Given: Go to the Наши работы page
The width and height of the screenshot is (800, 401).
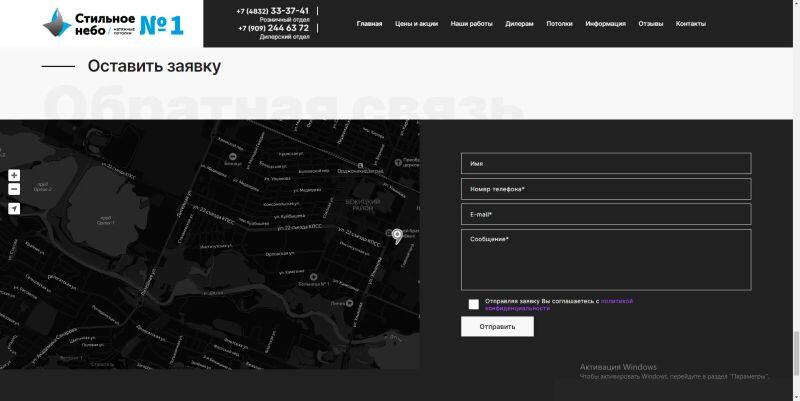Looking at the screenshot, I should [472, 23].
